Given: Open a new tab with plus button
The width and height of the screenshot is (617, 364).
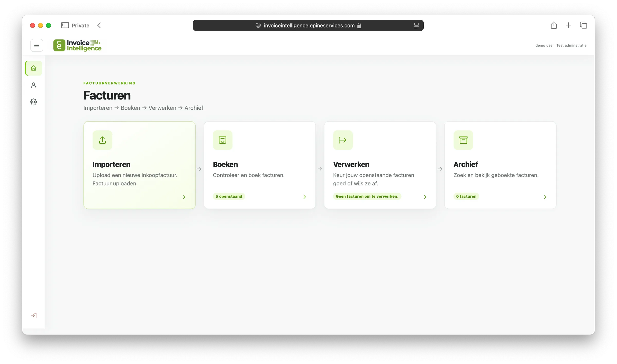Looking at the screenshot, I should [x=568, y=25].
